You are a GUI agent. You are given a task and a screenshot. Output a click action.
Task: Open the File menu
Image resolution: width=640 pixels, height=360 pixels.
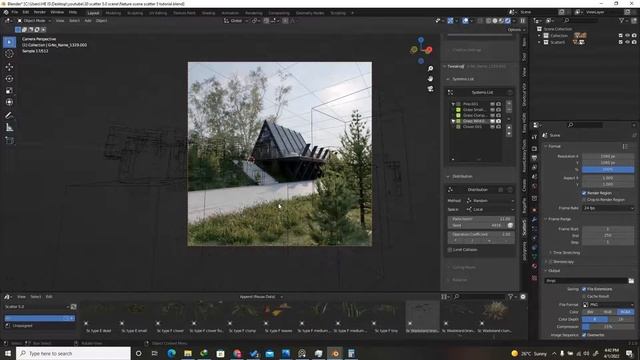tap(15, 12)
